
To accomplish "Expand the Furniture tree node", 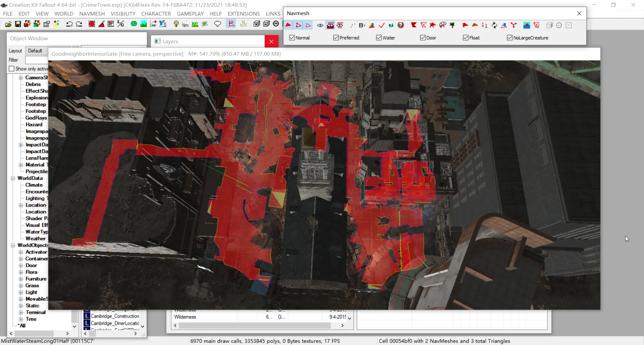I will click(21, 279).
